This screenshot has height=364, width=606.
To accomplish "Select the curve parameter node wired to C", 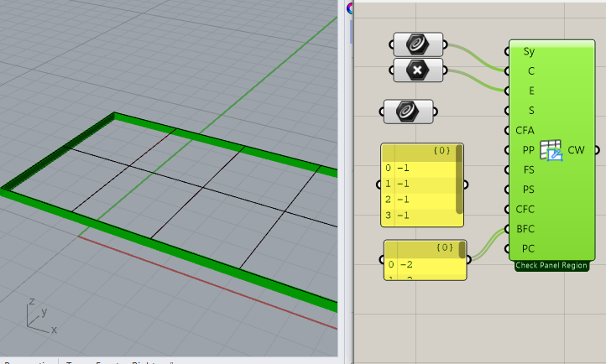I will (x=418, y=44).
